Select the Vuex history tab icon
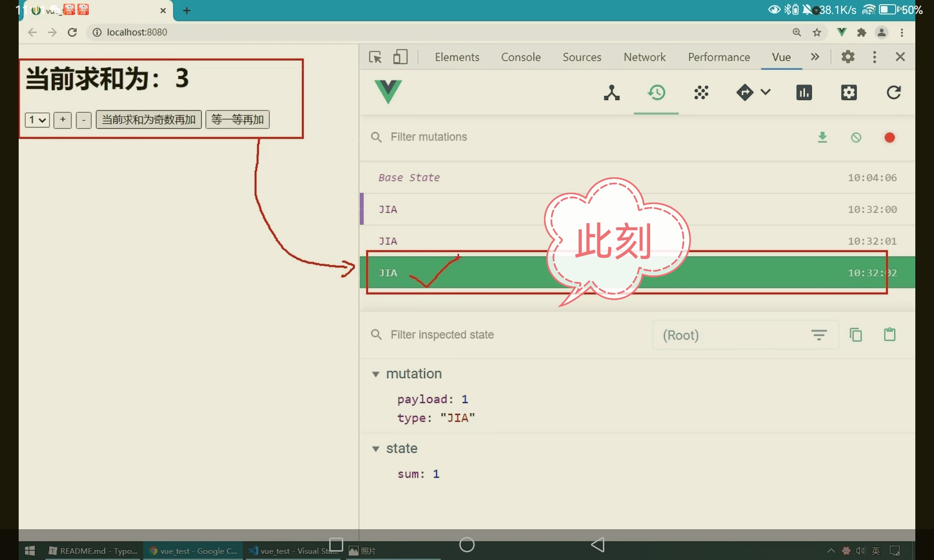Screen dimensions: 934x560 (656, 92)
